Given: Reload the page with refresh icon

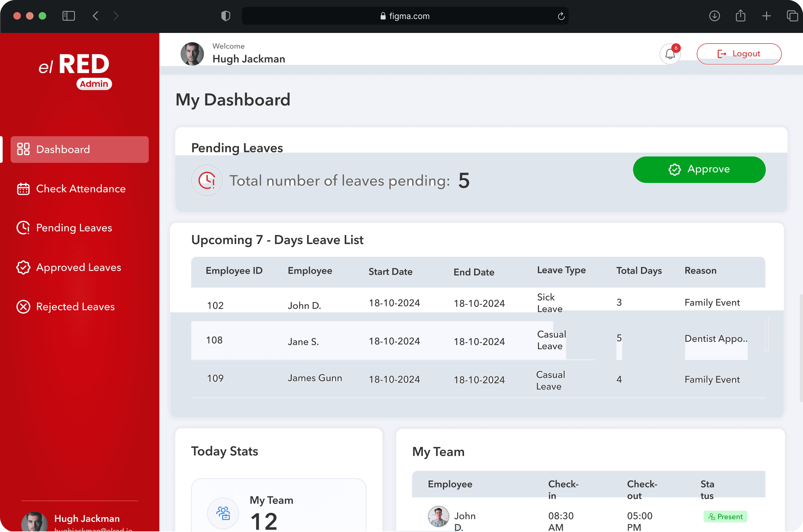Looking at the screenshot, I should coord(561,16).
